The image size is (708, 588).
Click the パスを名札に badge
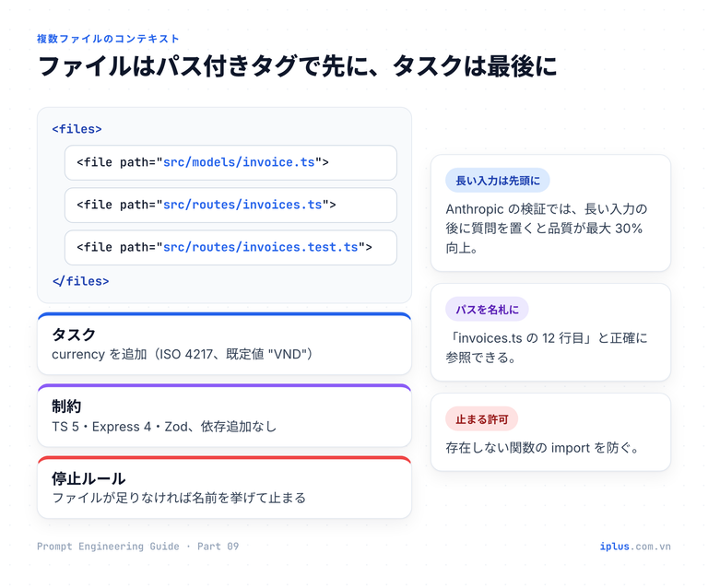coord(487,309)
